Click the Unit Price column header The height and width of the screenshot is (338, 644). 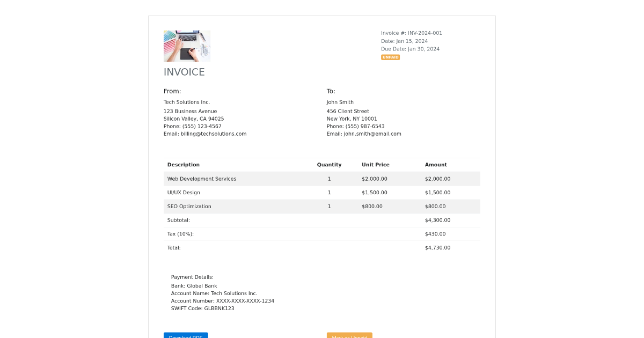coord(375,165)
